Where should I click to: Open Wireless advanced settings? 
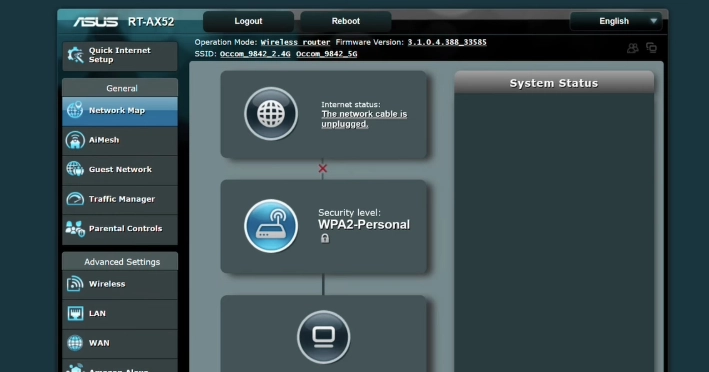pyautogui.click(x=120, y=284)
